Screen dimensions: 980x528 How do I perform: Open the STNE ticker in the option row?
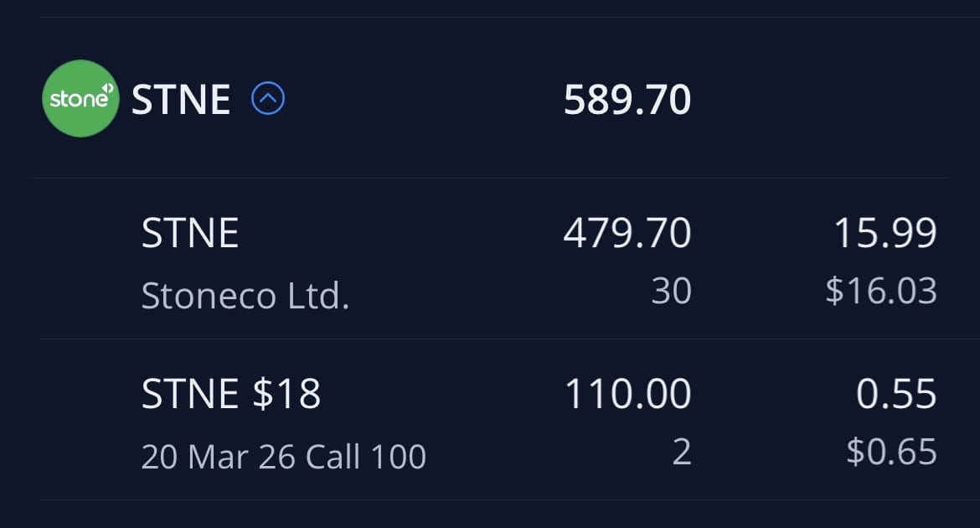click(x=190, y=394)
